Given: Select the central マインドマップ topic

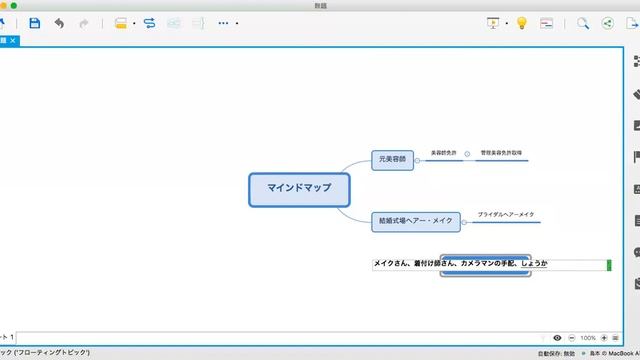Looking at the screenshot, I should point(299,190).
